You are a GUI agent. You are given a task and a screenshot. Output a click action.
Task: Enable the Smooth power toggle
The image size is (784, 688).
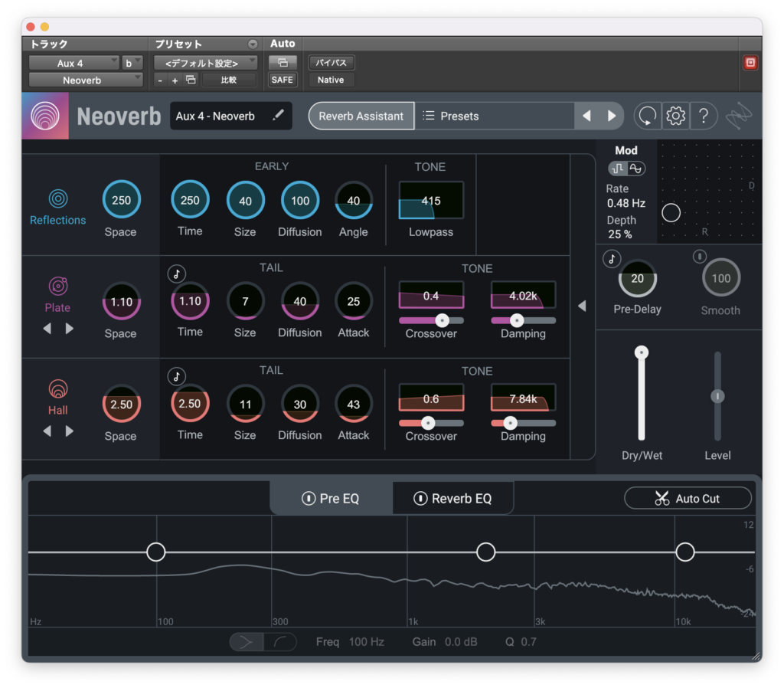pos(700,257)
